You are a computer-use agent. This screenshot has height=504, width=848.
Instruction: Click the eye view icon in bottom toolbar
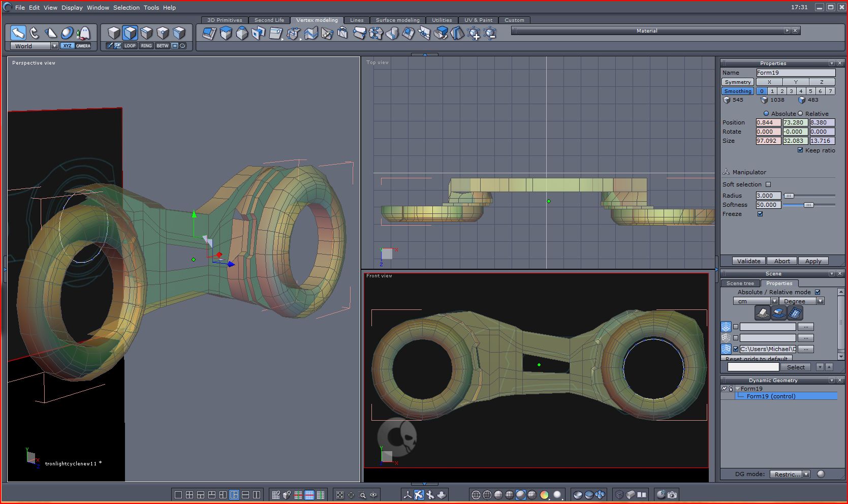pos(373,494)
